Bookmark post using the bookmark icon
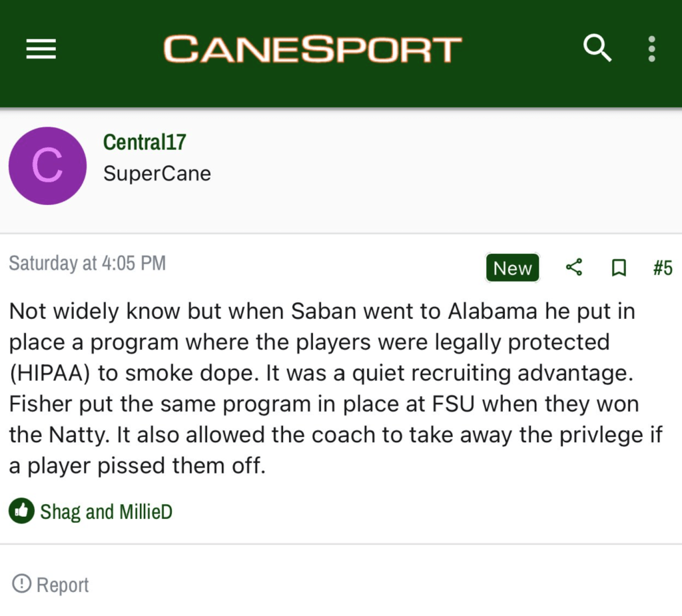682x616 pixels. (x=619, y=268)
